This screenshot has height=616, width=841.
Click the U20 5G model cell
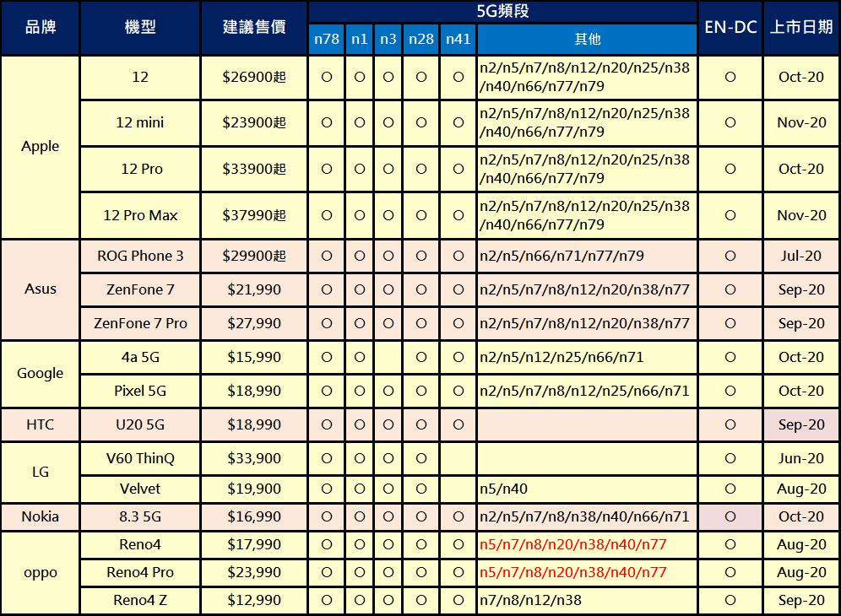pos(140,424)
